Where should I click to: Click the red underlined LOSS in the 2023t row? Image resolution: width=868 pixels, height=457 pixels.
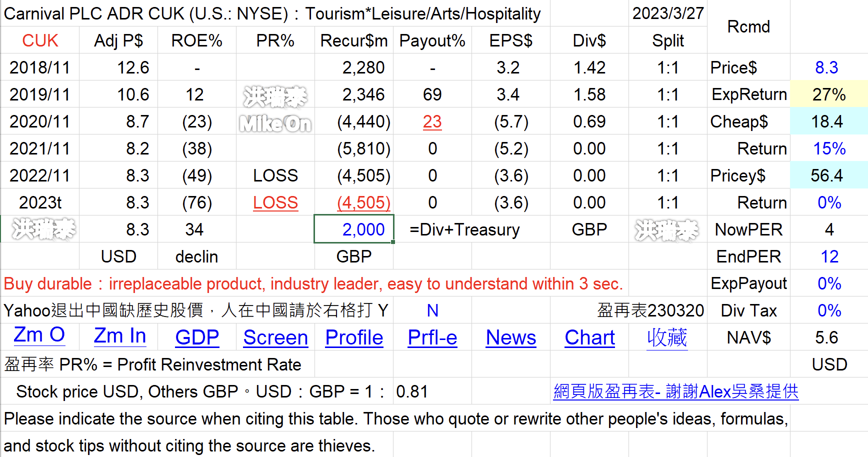(275, 202)
